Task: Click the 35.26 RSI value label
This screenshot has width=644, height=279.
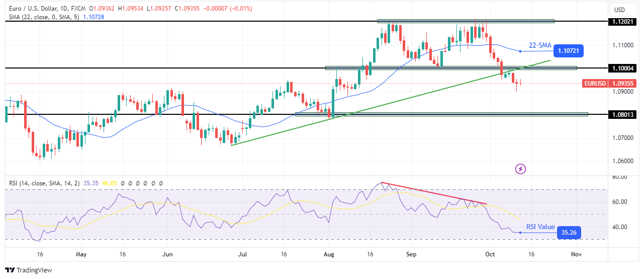Action: pos(568,233)
